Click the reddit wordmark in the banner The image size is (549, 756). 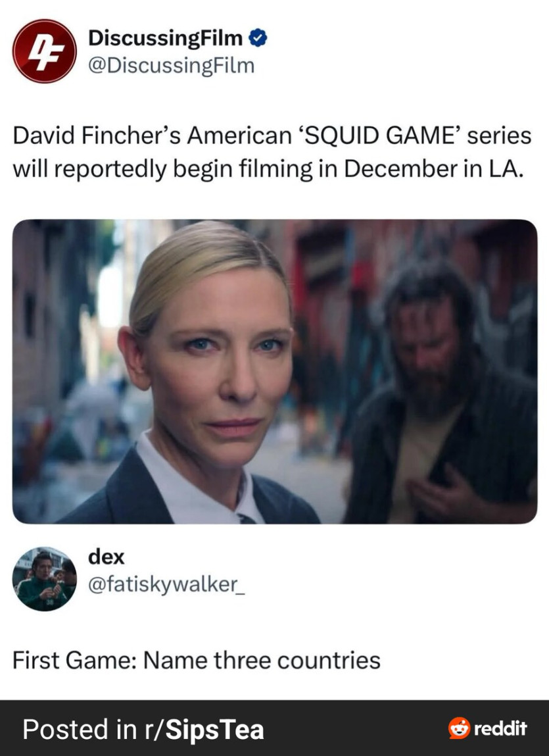point(500,728)
